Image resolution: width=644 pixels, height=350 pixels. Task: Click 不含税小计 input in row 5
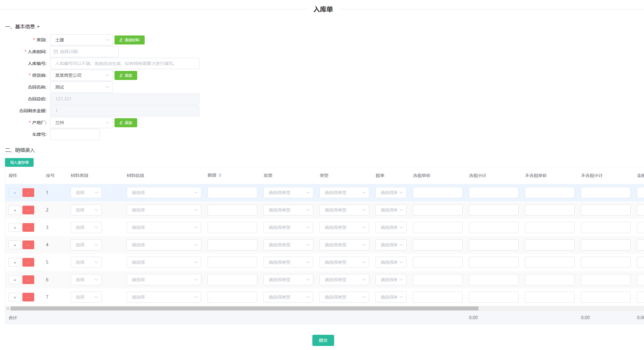(606, 262)
